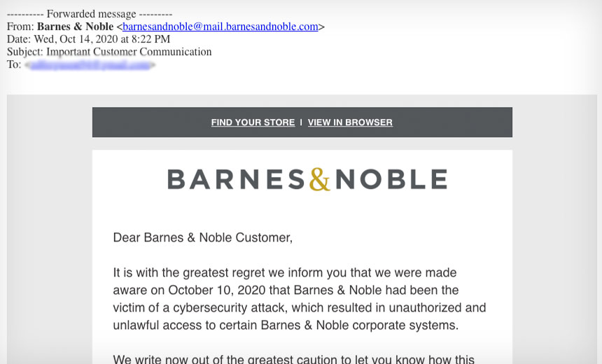Select the Important Customer Communication subject text
The width and height of the screenshot is (602, 364).
tap(129, 52)
